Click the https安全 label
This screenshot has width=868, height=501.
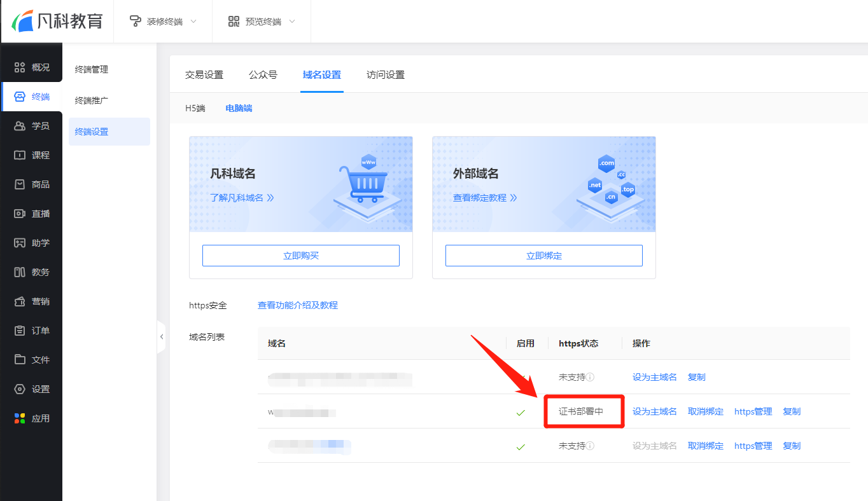[x=208, y=305]
